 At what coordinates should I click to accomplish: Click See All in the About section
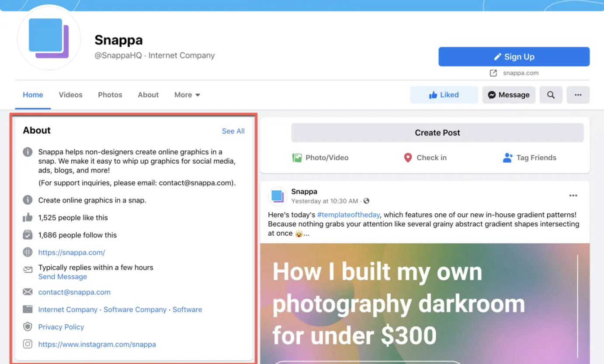coord(233,131)
